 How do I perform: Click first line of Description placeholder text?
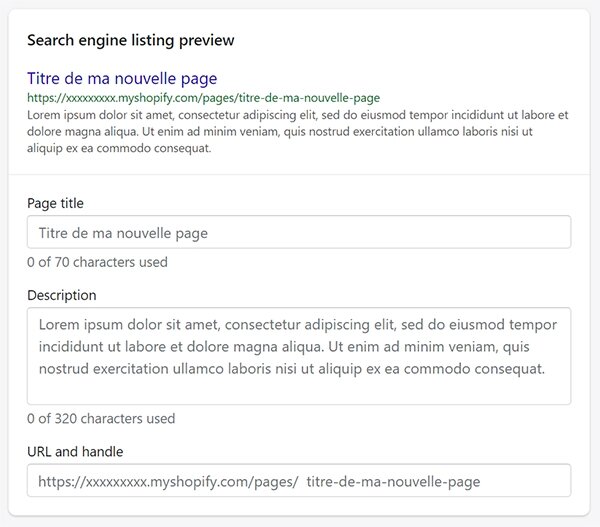pos(298,325)
